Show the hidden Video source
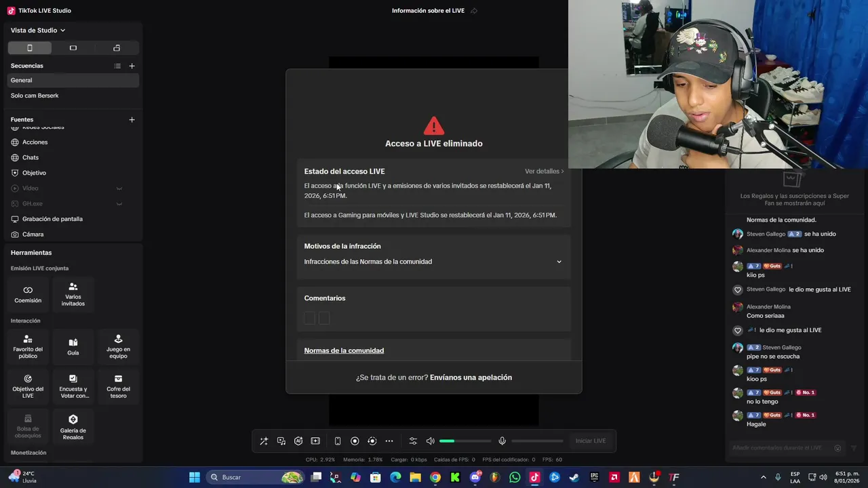 coord(119,188)
